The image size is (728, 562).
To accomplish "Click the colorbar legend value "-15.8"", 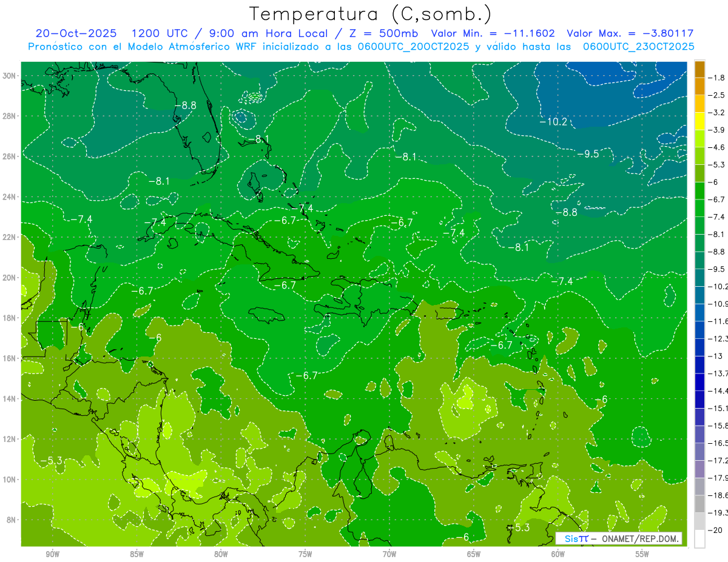I will pyautogui.click(x=719, y=426).
